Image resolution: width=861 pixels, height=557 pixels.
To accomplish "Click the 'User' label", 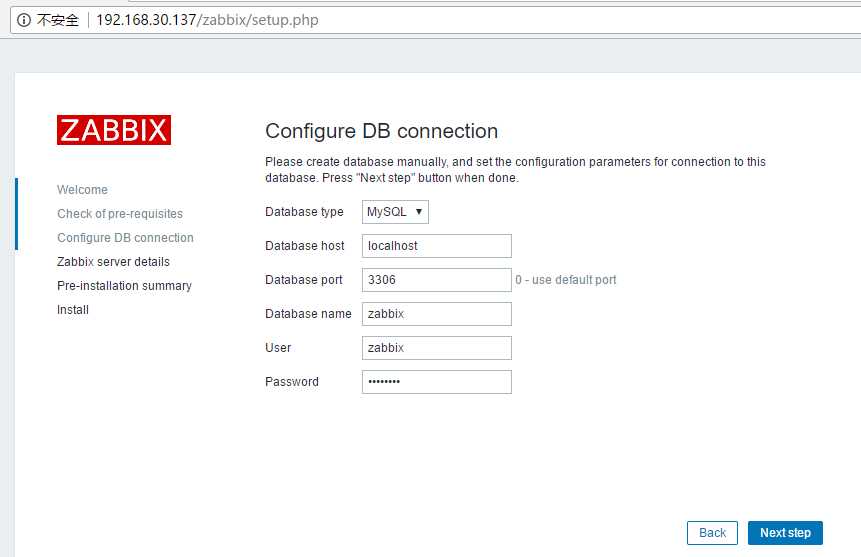I will pyautogui.click(x=278, y=348).
